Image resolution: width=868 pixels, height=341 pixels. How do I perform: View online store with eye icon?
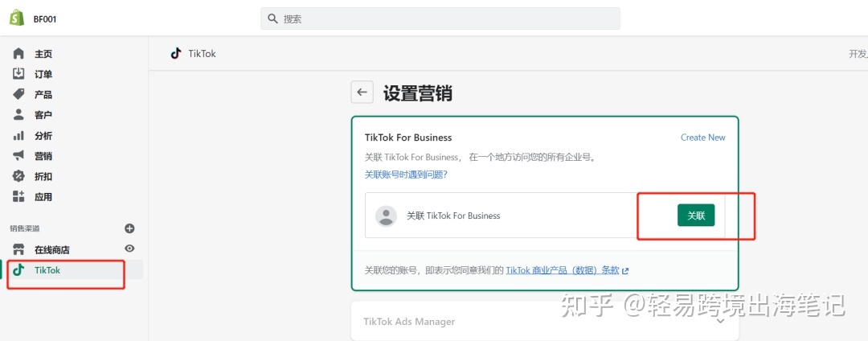click(x=129, y=249)
